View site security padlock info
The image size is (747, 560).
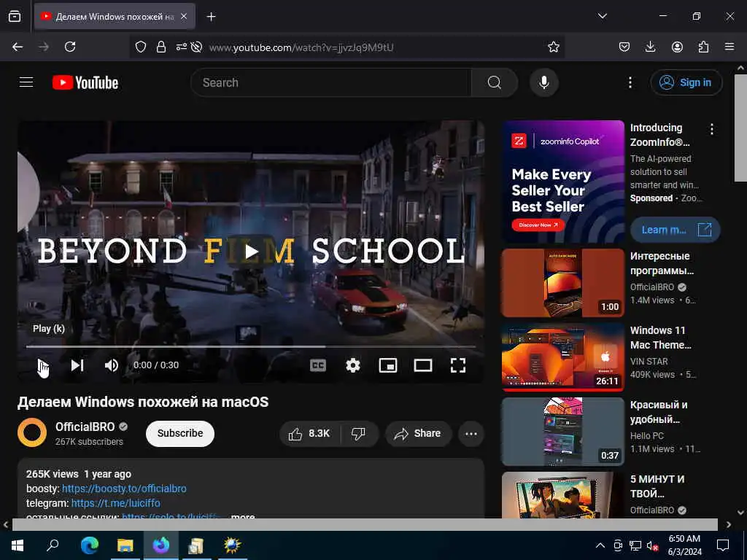click(x=161, y=47)
